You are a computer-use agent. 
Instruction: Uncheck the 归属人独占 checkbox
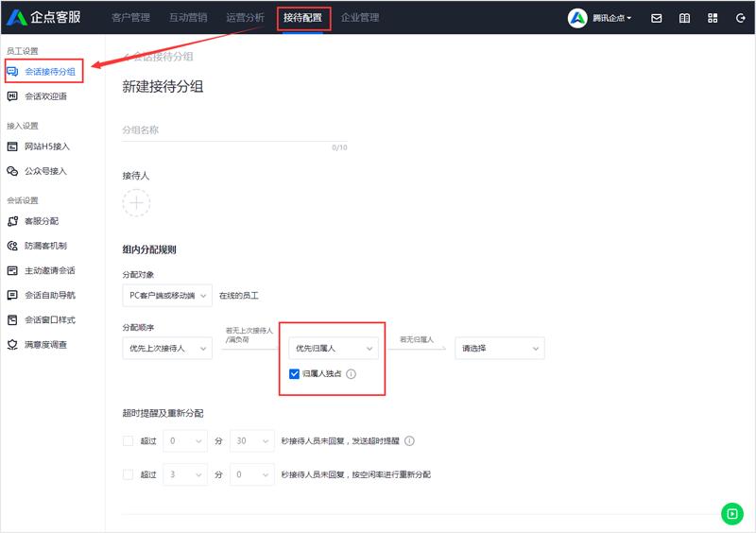294,374
